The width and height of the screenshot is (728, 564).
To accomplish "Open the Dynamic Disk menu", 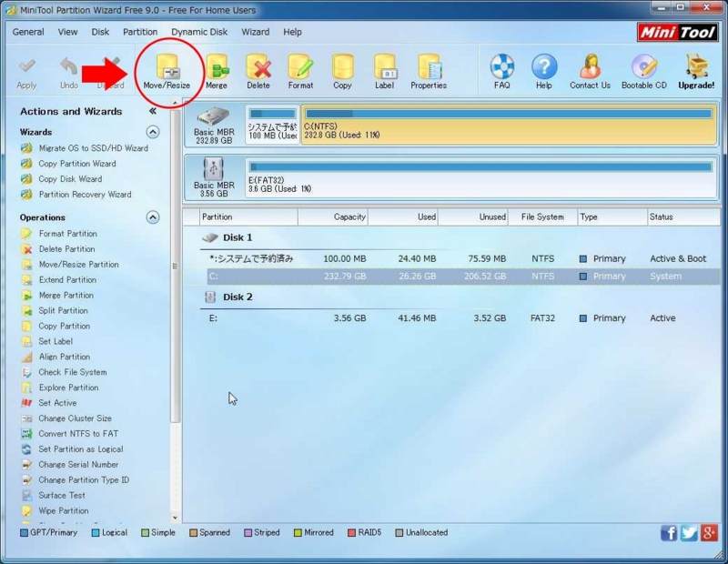I will tap(199, 32).
